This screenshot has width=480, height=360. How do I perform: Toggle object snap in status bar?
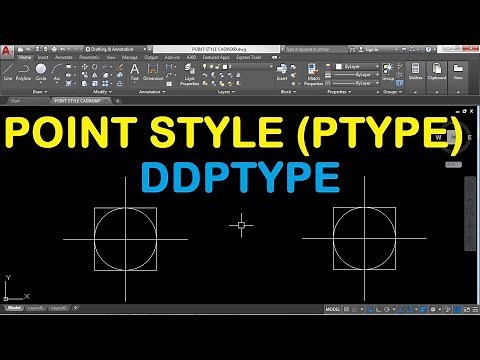coord(410,309)
